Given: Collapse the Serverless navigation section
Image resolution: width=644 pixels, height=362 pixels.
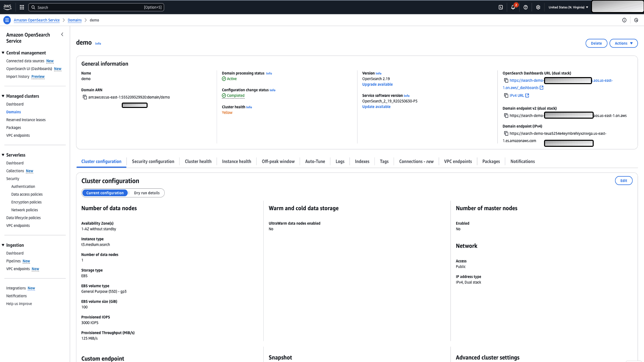Looking at the screenshot, I should point(3,155).
